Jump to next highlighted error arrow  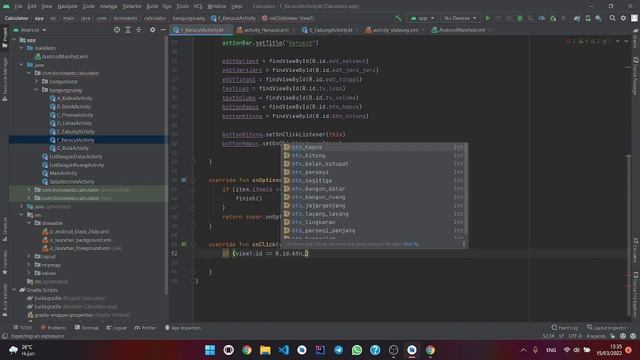[x=627, y=42]
